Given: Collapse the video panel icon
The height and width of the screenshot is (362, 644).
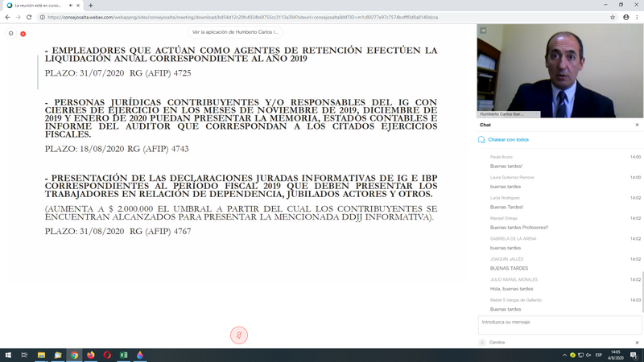Looking at the screenshot, I should pyautogui.click(x=483, y=31).
